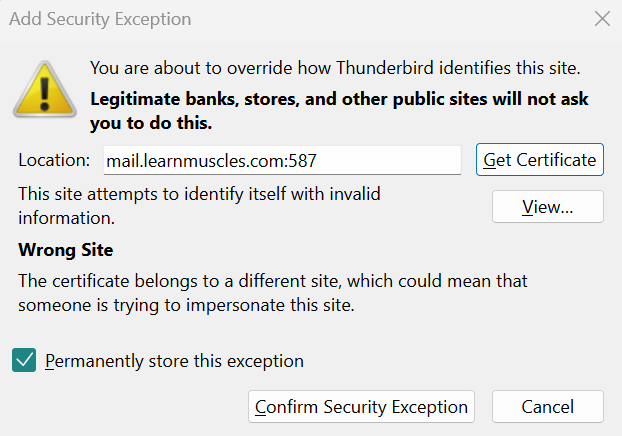Uncheck Permanently store this exception checkbox

24,360
